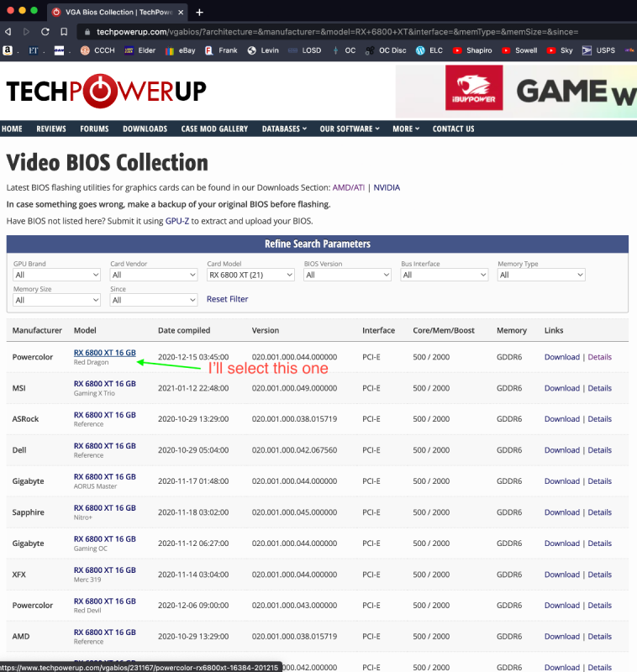Expand the OUR SOFTWARE menu
This screenshot has height=672, width=637.
pyautogui.click(x=350, y=129)
